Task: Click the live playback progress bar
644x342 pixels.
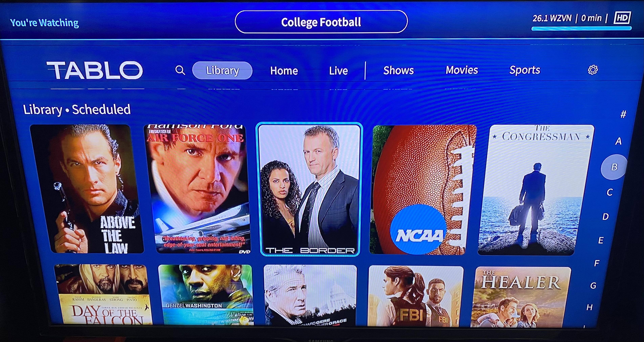Action: pyautogui.click(x=581, y=28)
